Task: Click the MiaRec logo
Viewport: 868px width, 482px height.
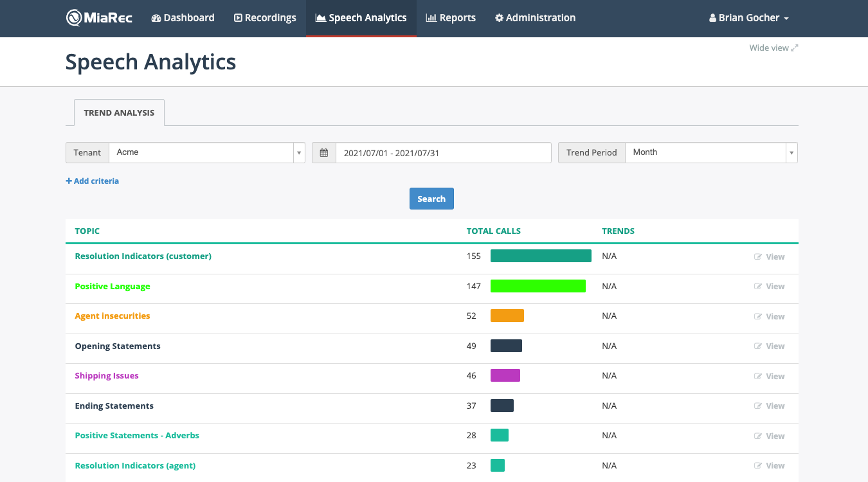Action: [x=99, y=18]
